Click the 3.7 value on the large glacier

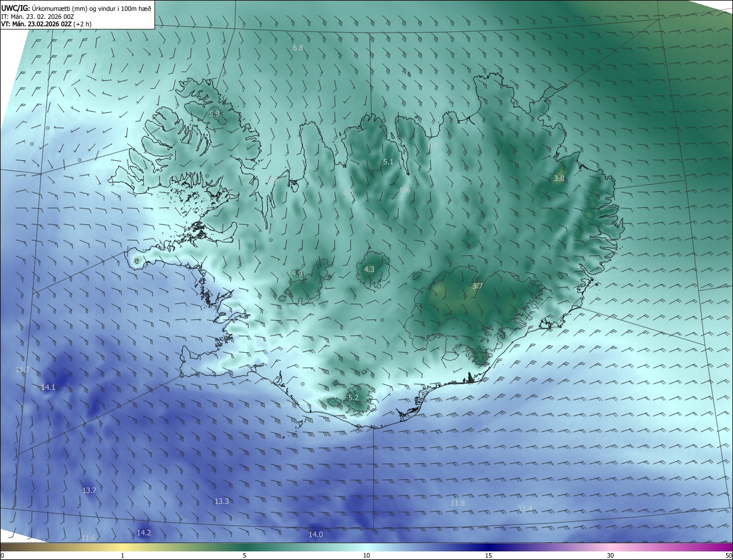478,286
